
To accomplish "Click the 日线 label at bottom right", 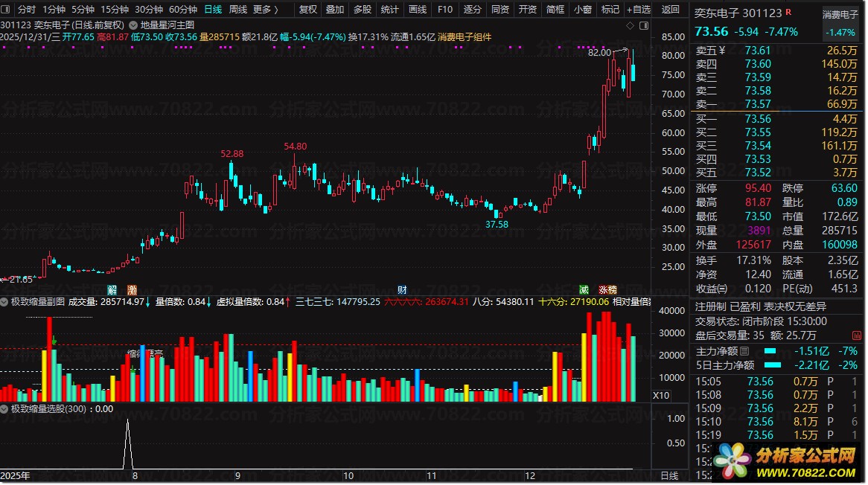I will (x=669, y=476).
